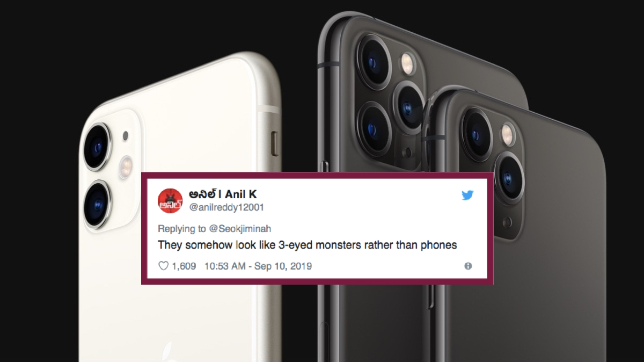This screenshot has width=644, height=362.
Task: Click the Twitter bird logo in tweet
Action: (467, 195)
